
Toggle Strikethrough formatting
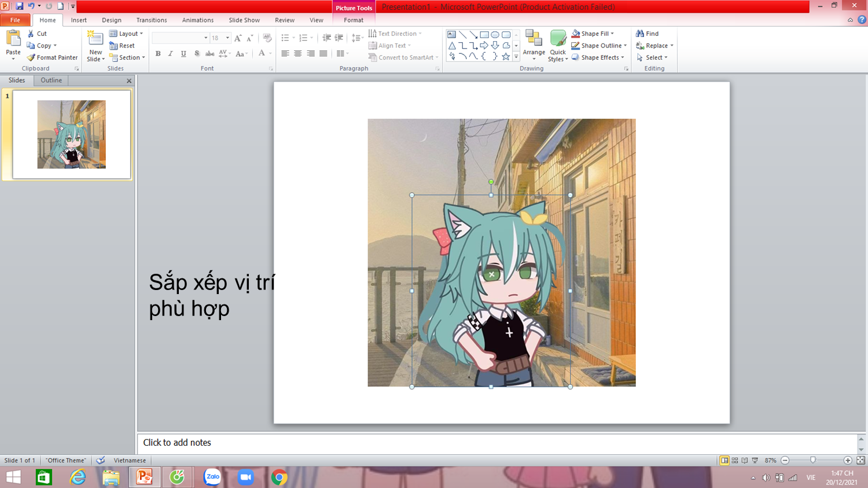[x=210, y=54]
